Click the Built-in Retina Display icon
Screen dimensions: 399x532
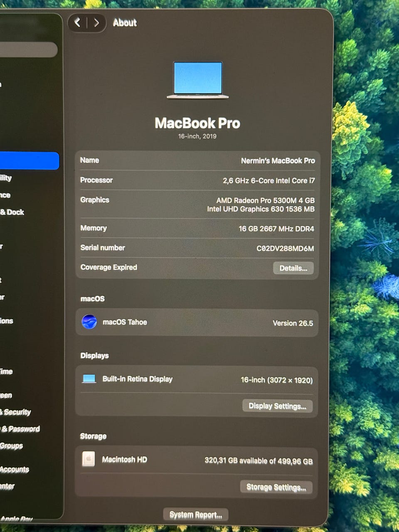(89, 379)
